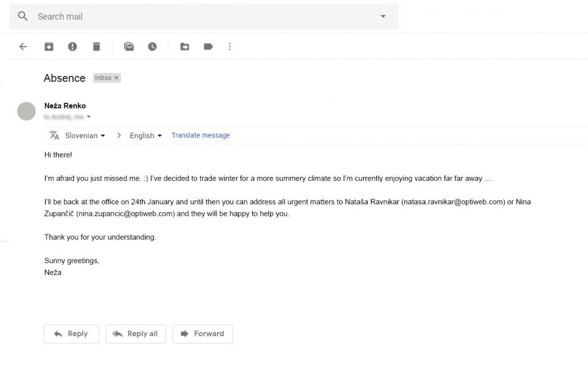Image resolution: width=588 pixels, height=392 pixels.
Task: Open the Labels tag icon
Action: point(208,47)
